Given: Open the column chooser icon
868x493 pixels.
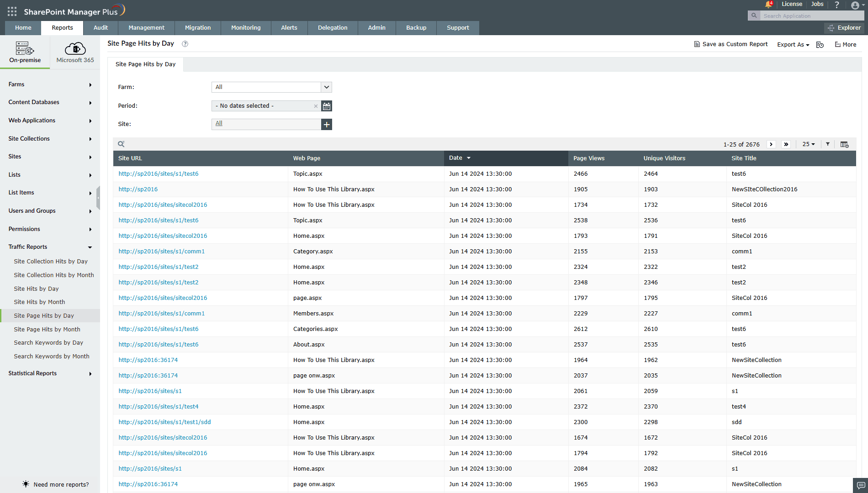Looking at the screenshot, I should pos(844,144).
